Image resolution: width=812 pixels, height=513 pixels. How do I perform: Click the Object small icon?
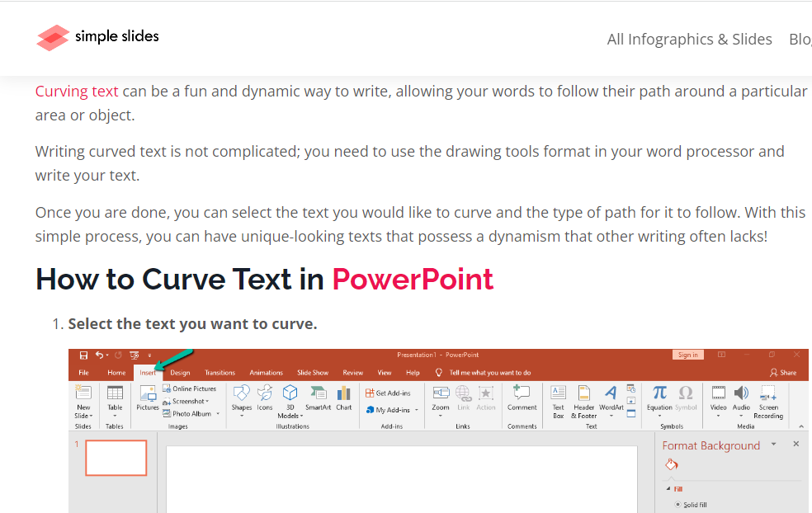click(x=630, y=413)
